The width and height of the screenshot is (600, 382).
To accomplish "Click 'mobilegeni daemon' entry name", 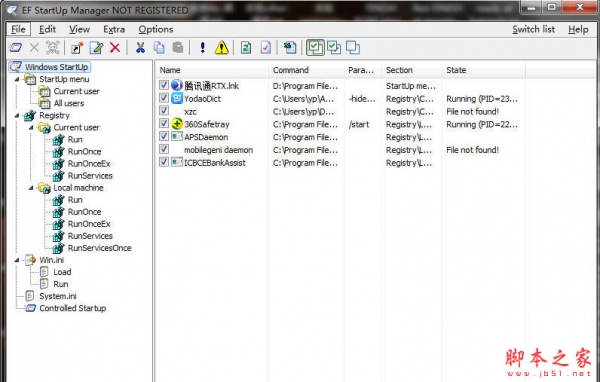I will [x=218, y=150].
